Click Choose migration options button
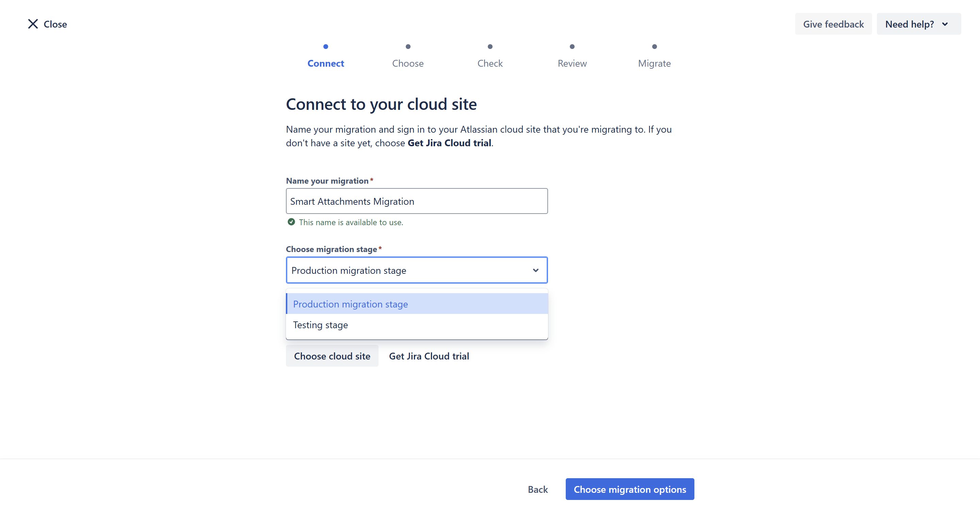Image resolution: width=980 pixels, height=519 pixels. point(630,489)
